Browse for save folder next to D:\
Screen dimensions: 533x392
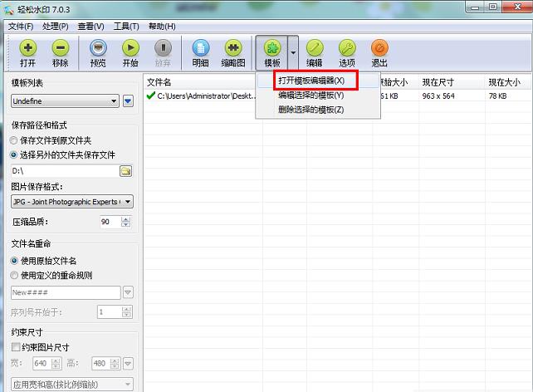[x=126, y=171]
